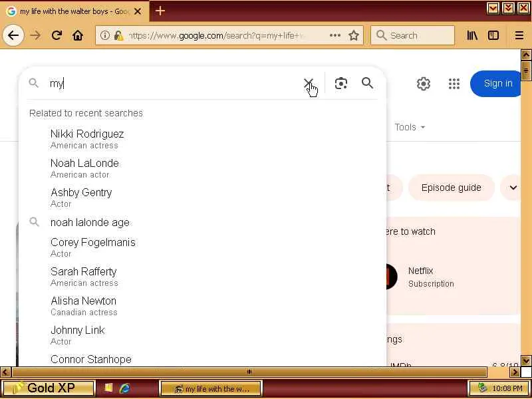This screenshot has height=399, width=532.
Task: Bookmark this page with the star
Action: click(x=354, y=35)
